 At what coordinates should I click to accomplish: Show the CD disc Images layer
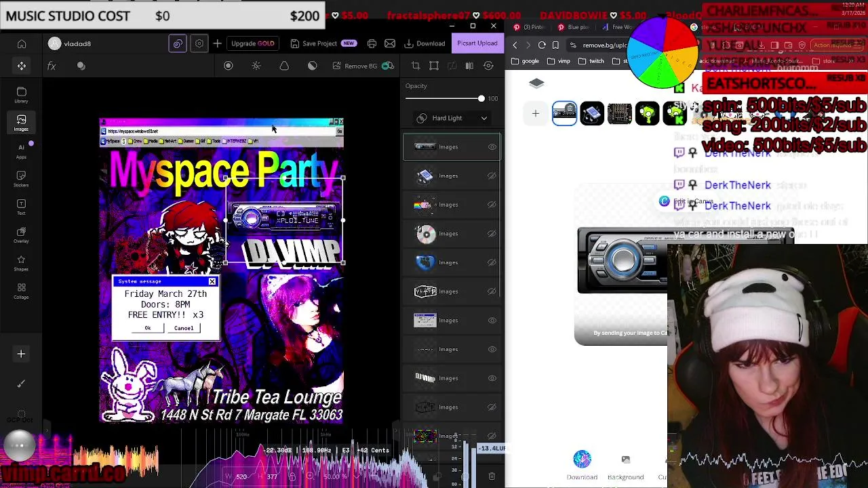point(492,234)
